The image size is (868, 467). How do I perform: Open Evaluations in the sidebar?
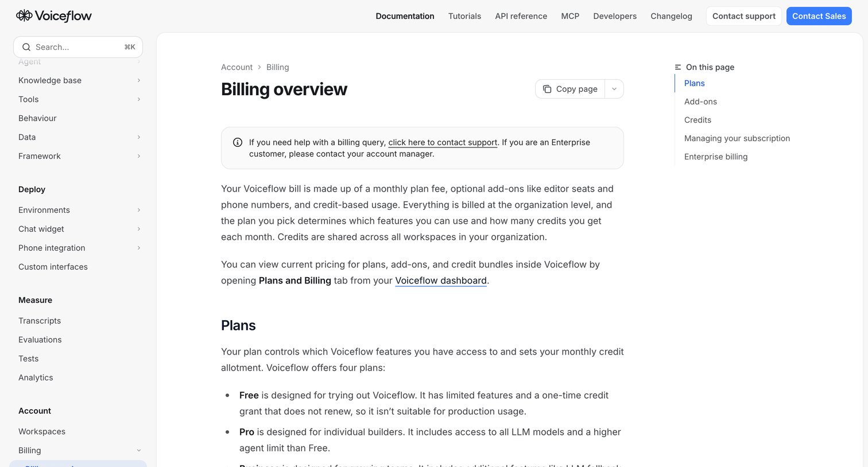[x=40, y=340]
